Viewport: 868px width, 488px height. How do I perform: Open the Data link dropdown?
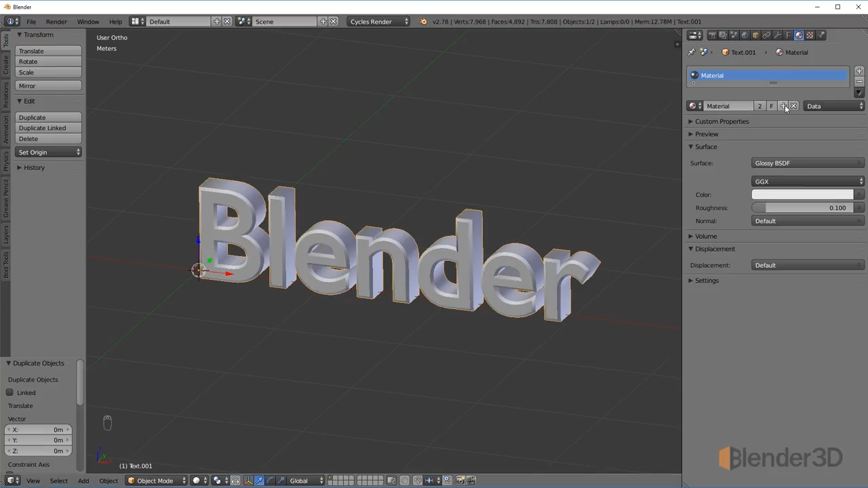click(834, 106)
